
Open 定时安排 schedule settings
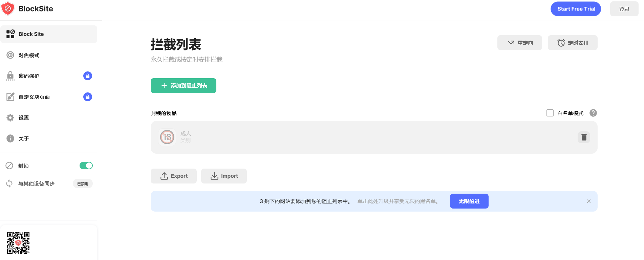point(573,43)
